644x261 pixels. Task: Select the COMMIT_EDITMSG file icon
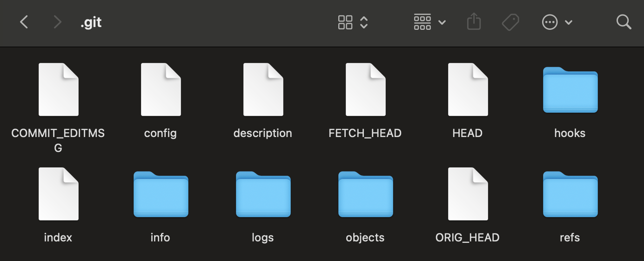click(x=58, y=89)
